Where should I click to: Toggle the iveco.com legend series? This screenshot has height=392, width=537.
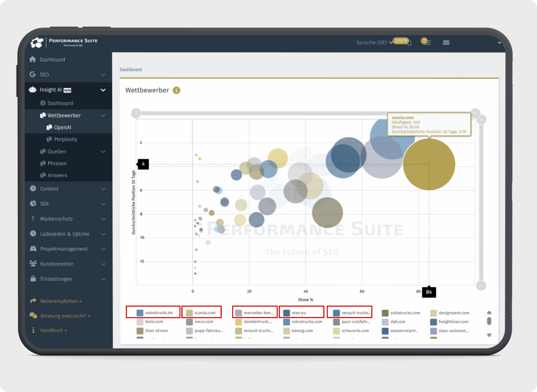point(200,322)
